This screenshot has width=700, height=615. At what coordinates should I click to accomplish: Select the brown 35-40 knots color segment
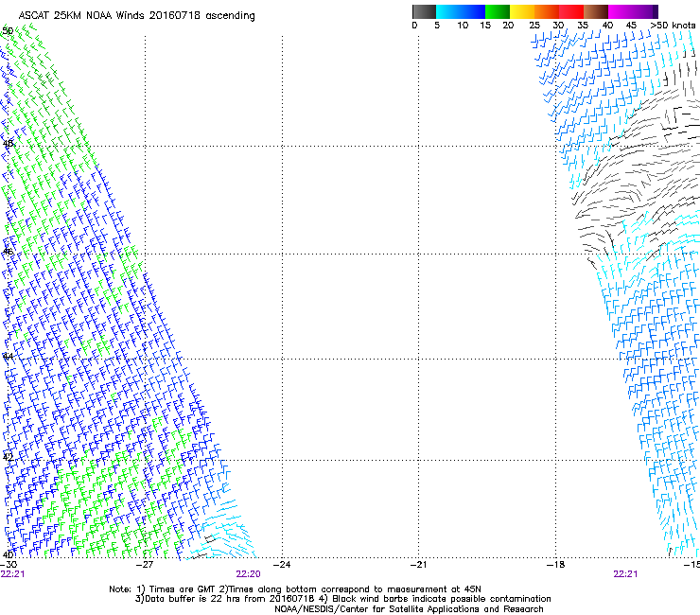[596, 11]
